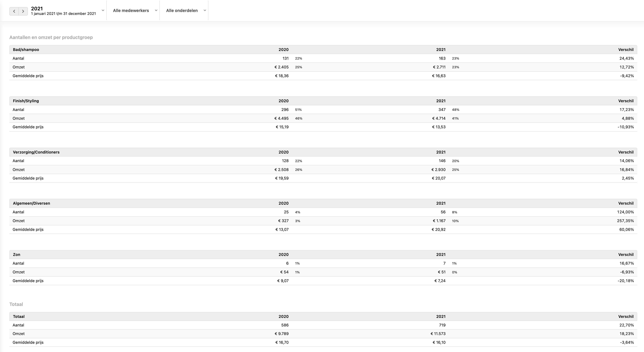Click the Zon group header
The height and width of the screenshot is (352, 644).
(17, 254)
